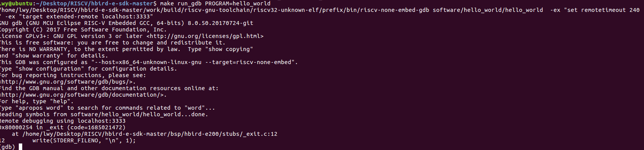644x150 pixels.
Task: Click the --target=riscv-none-embed configuration text
Action: click(250, 62)
